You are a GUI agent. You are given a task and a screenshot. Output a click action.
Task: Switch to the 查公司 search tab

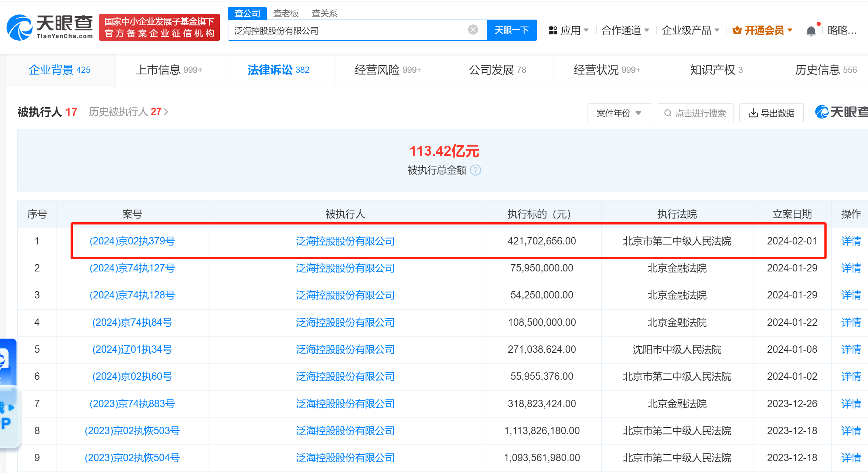[x=247, y=13]
